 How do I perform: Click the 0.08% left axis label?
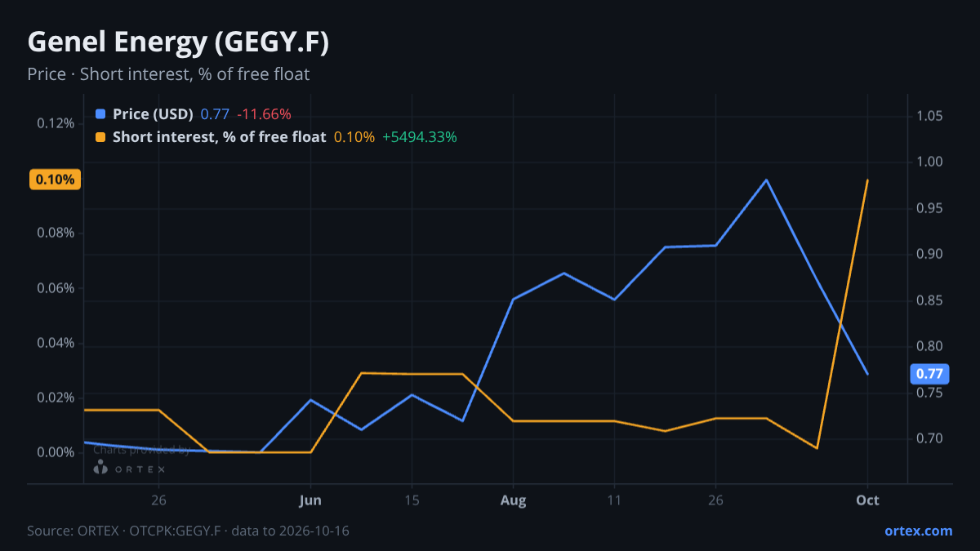[x=56, y=233]
